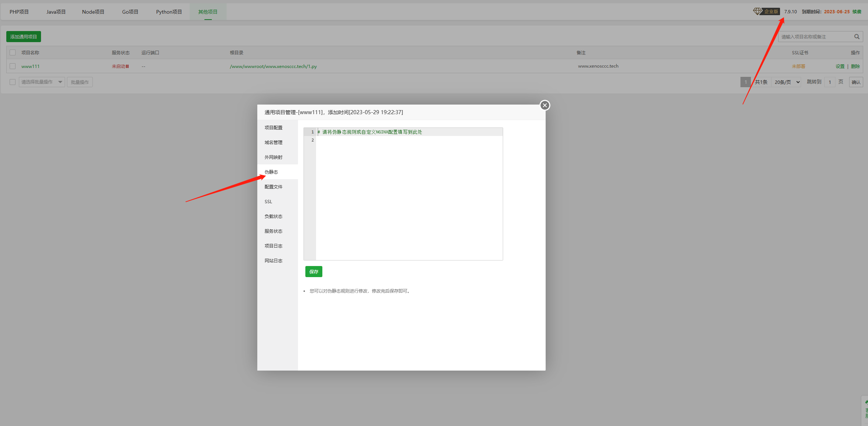
Task: Click the 备注 column header
Action: [581, 53]
